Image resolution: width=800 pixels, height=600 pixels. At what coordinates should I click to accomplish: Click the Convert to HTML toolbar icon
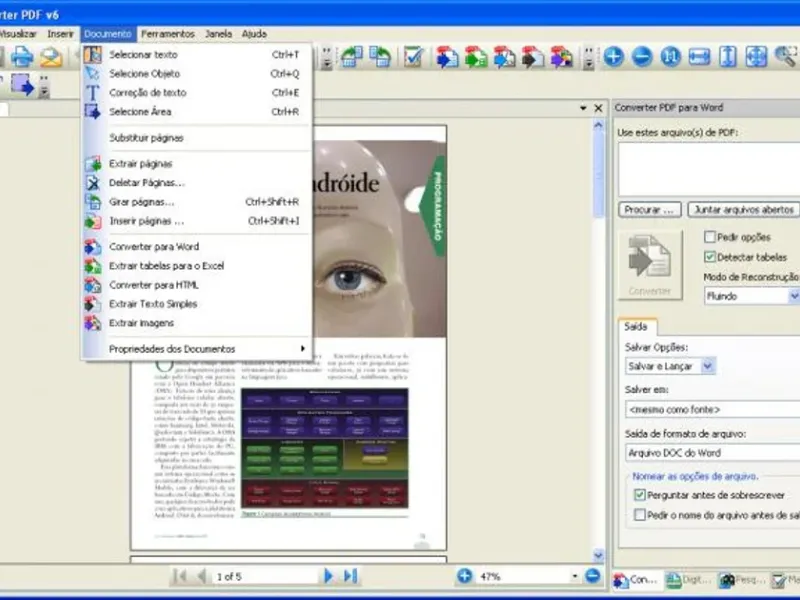pos(505,57)
